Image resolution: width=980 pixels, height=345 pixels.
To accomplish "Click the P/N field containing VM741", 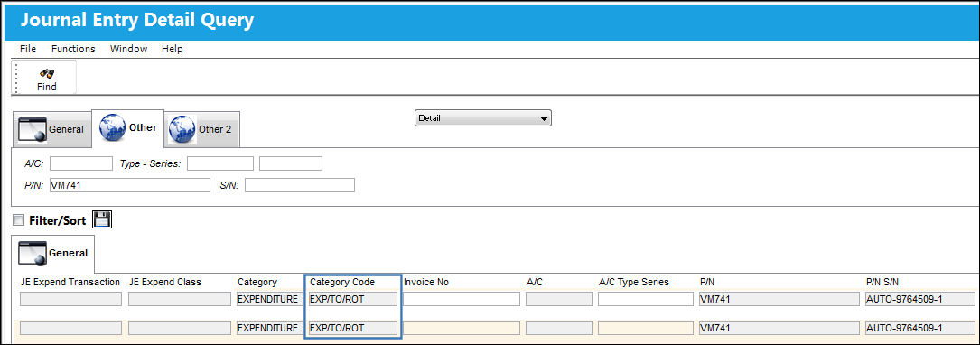I will click(130, 185).
